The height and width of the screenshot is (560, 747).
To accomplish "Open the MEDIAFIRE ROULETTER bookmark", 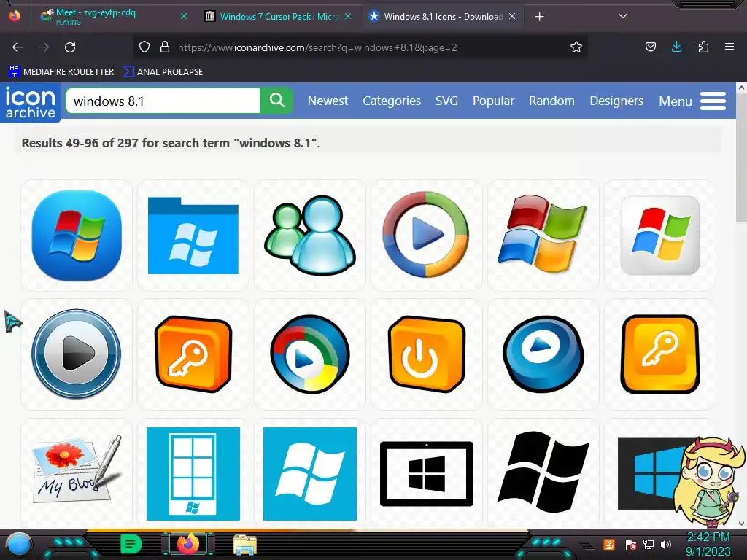I will [x=61, y=72].
